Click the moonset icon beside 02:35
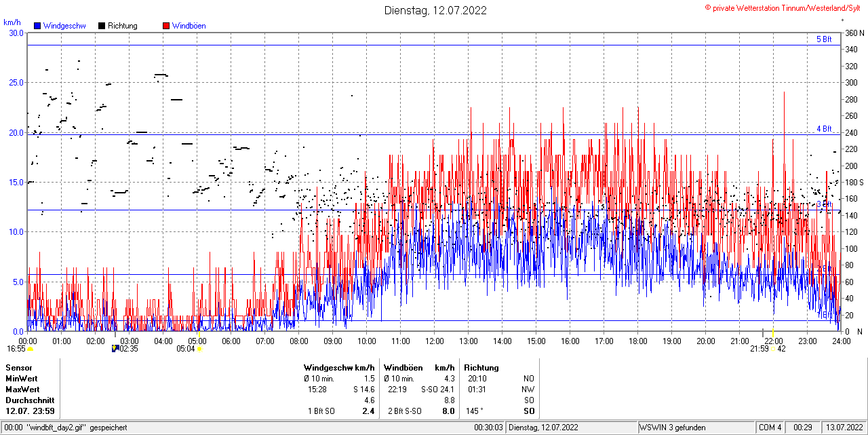This screenshot has height=435, width=868. pos(115,349)
